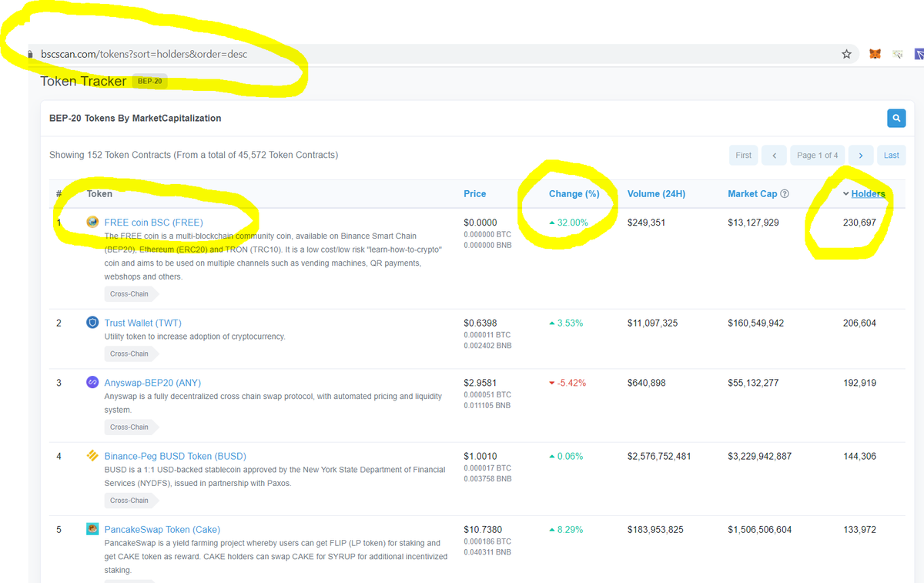The width and height of the screenshot is (924, 583).
Task: Click the $160,549,942 market cap value
Action: [x=756, y=323]
